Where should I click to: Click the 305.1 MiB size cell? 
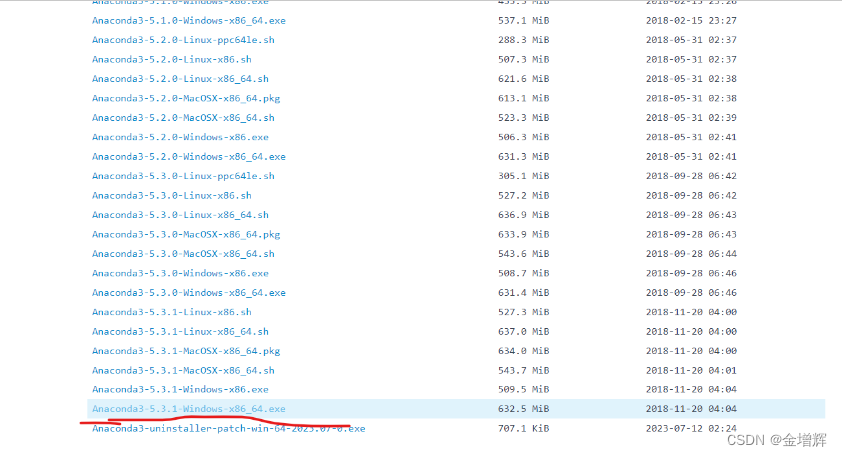tap(524, 176)
